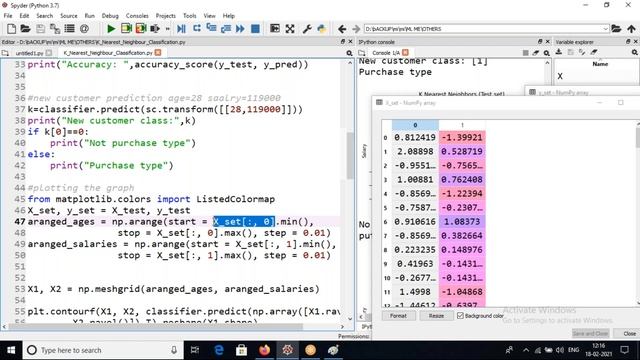Toggle the Background color checkbox
640x360 pixels.
pos(460,316)
